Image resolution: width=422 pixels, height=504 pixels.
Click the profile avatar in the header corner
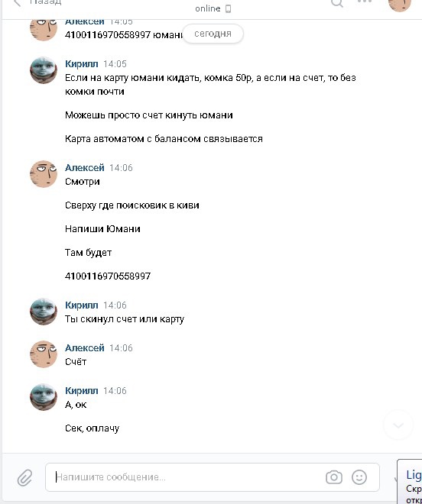400,3
